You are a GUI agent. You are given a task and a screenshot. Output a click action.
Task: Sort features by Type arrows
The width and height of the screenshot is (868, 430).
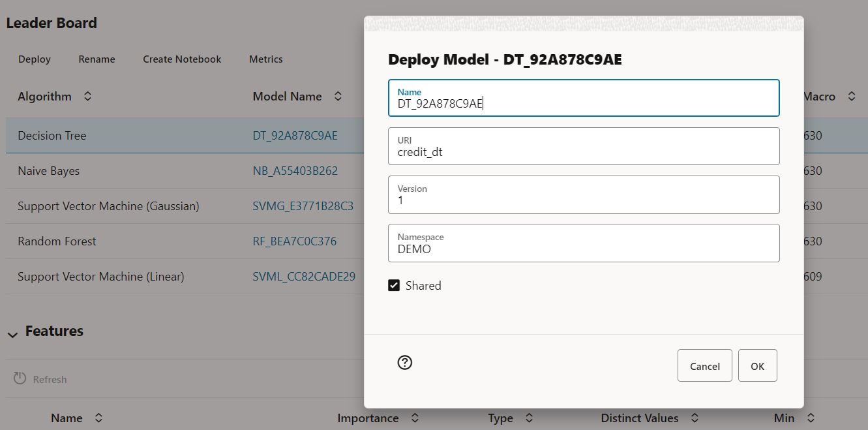point(529,418)
